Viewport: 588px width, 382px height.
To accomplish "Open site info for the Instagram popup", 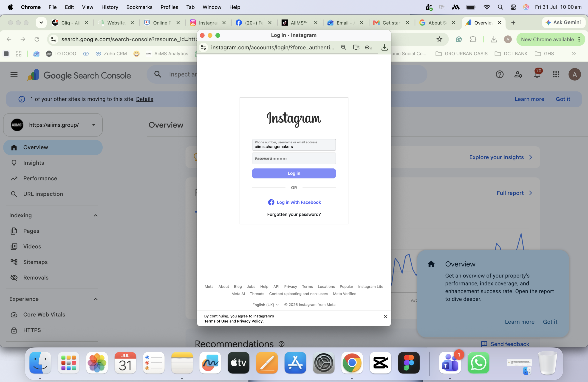I will tap(203, 47).
